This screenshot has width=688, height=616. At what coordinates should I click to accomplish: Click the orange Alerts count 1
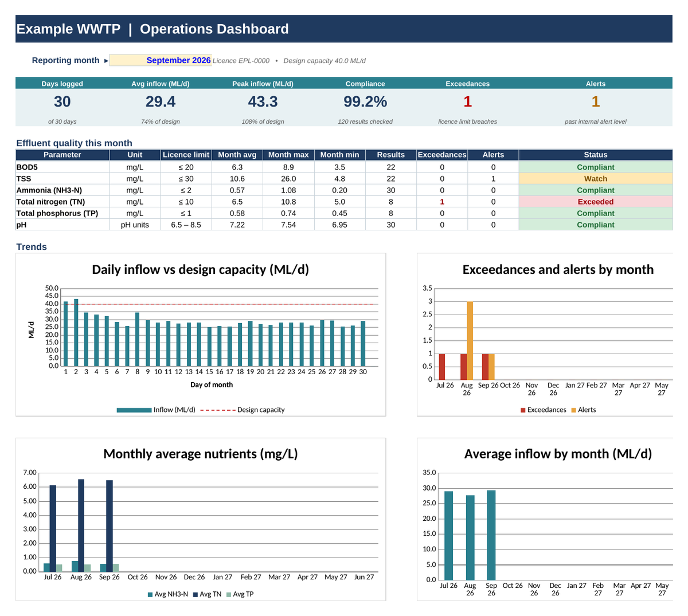click(596, 101)
